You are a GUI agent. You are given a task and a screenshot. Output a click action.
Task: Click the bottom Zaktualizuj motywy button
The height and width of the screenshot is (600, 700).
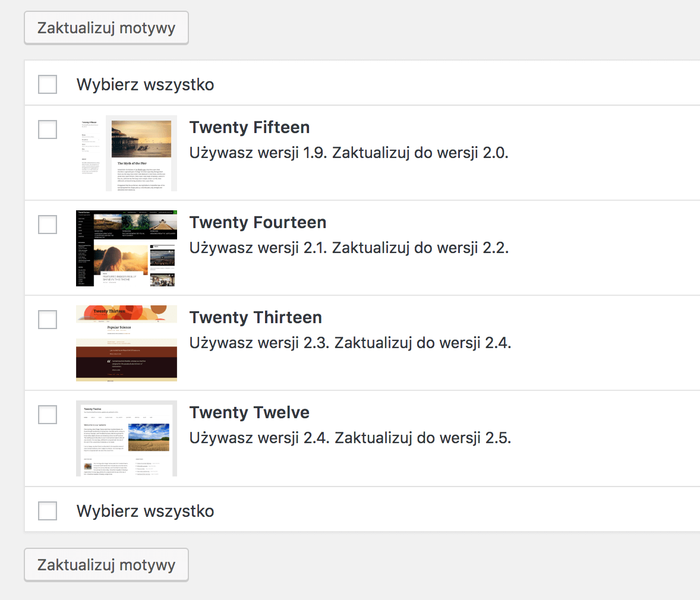point(106,565)
